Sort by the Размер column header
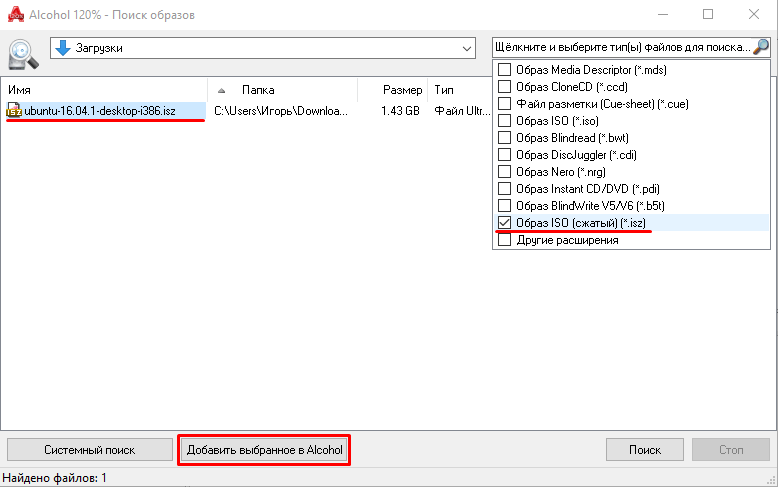The height and width of the screenshot is (487, 778). 392,90
